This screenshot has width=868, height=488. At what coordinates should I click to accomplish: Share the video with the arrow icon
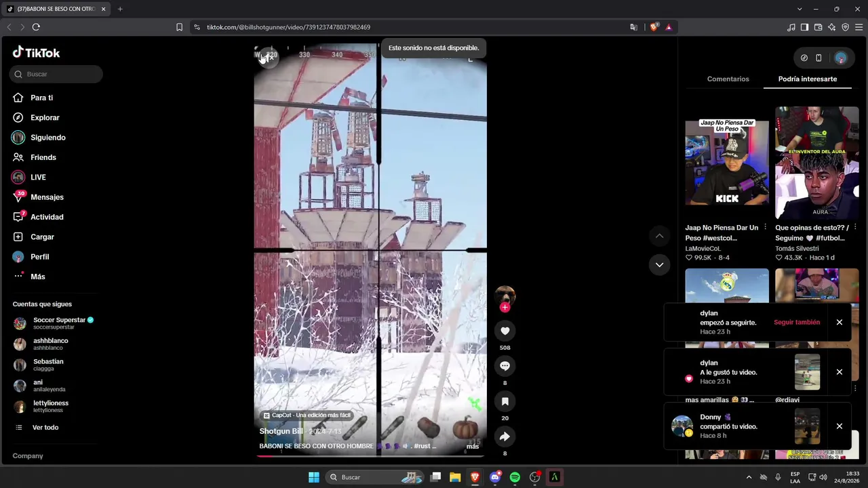coord(505,437)
